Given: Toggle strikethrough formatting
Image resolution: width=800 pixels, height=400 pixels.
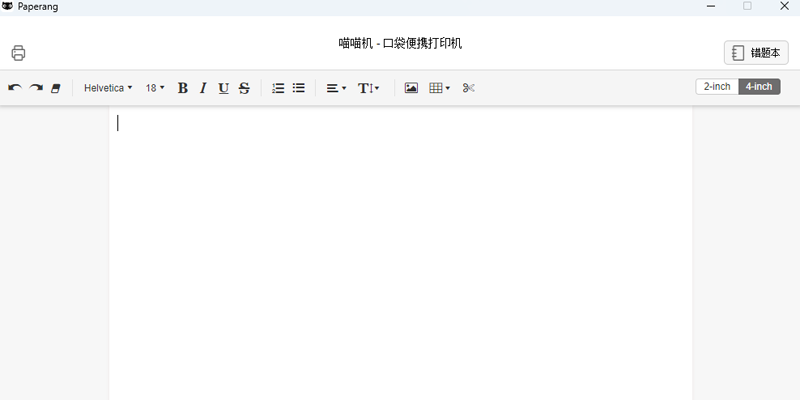Looking at the screenshot, I should coord(244,88).
